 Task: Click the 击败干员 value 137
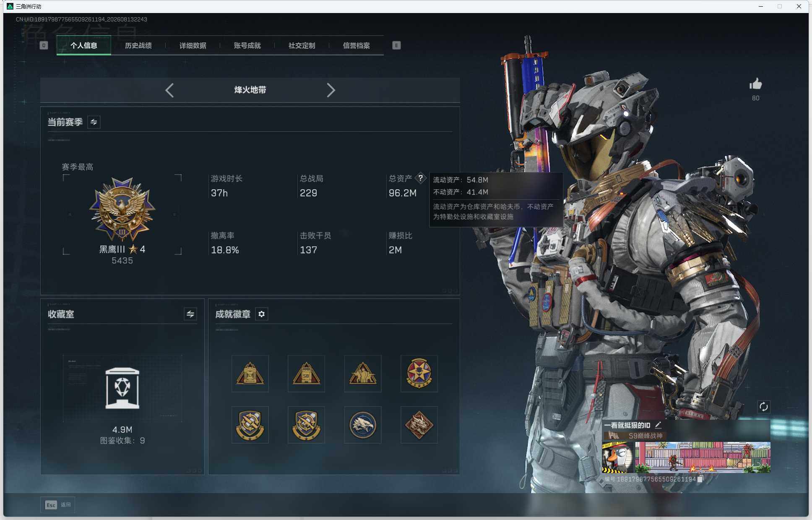(308, 250)
